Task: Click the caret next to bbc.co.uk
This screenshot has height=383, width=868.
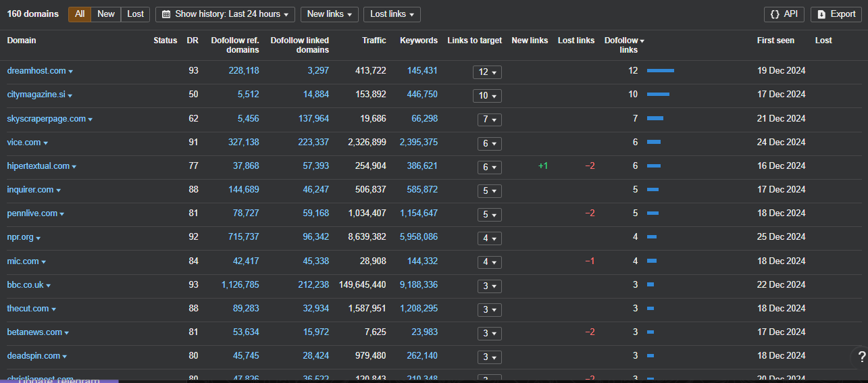Action: point(49,286)
